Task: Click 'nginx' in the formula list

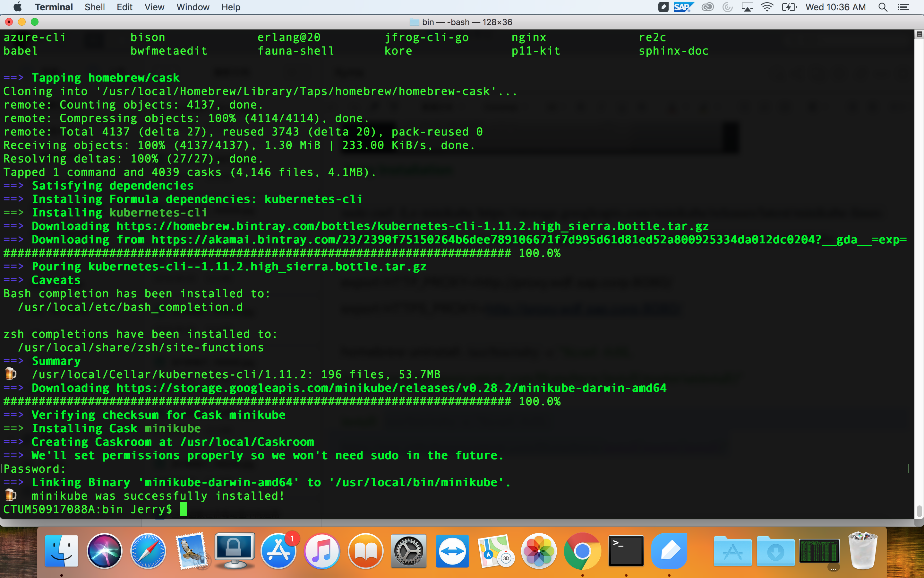Action: coord(529,37)
